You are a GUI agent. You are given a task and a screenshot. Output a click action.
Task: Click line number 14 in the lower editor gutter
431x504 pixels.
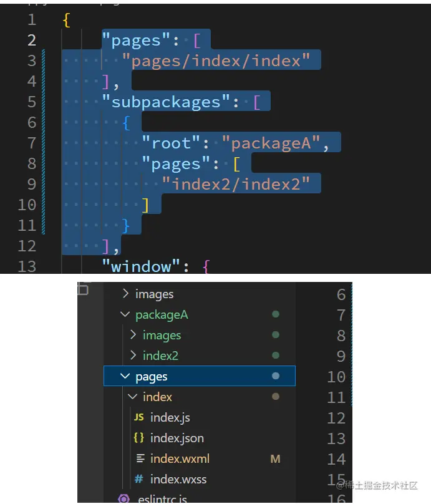pos(336,458)
